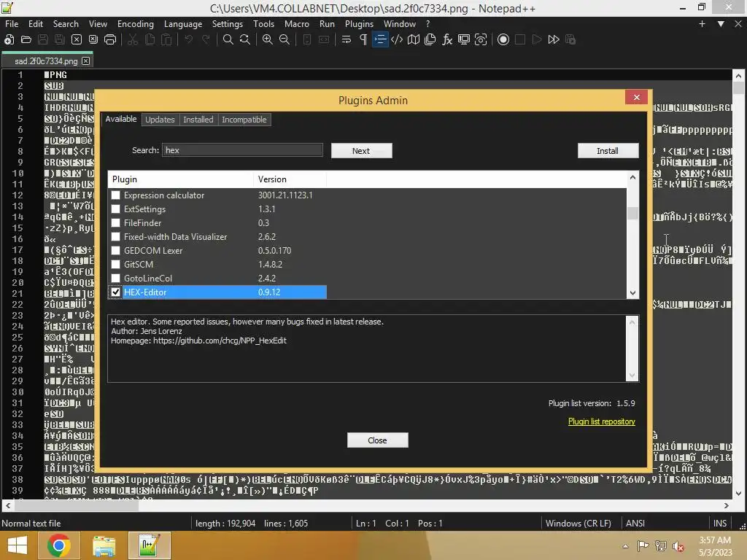This screenshot has height=560, width=747.
Task: Click the add plus icon at menu bar right
Action: point(702,24)
